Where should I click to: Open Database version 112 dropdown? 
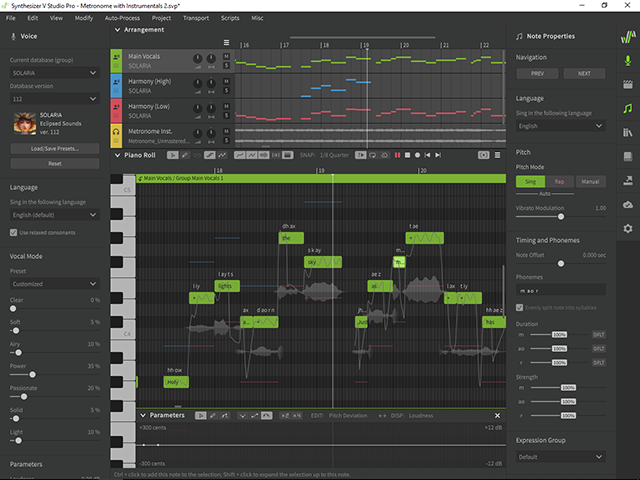pyautogui.click(x=55, y=99)
